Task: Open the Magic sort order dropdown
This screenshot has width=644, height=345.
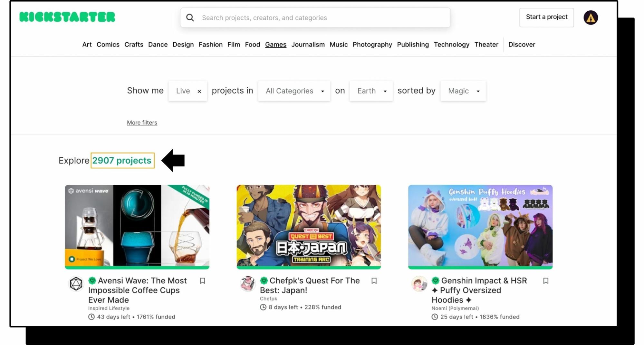Action: pos(463,91)
